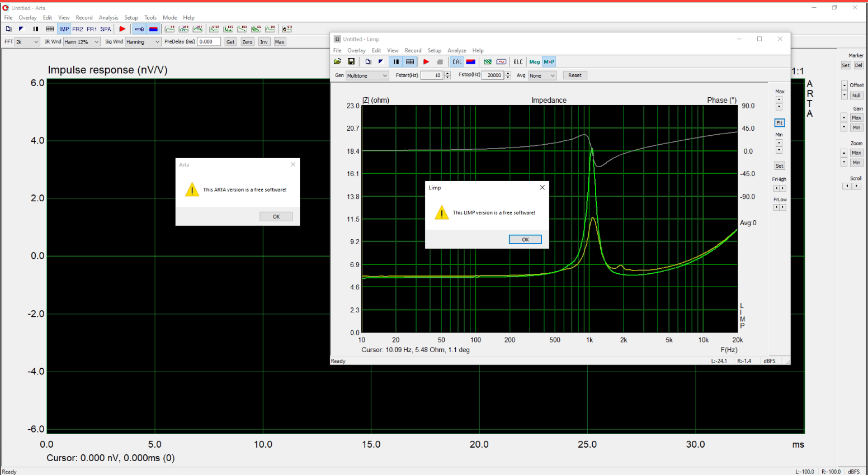Click the gray stop icon in Limp
The height and width of the screenshot is (475, 868).
coord(440,62)
